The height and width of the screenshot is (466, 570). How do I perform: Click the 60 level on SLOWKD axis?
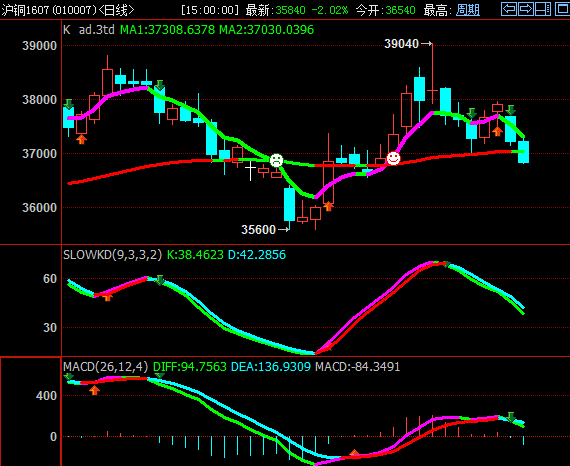click(x=50, y=279)
